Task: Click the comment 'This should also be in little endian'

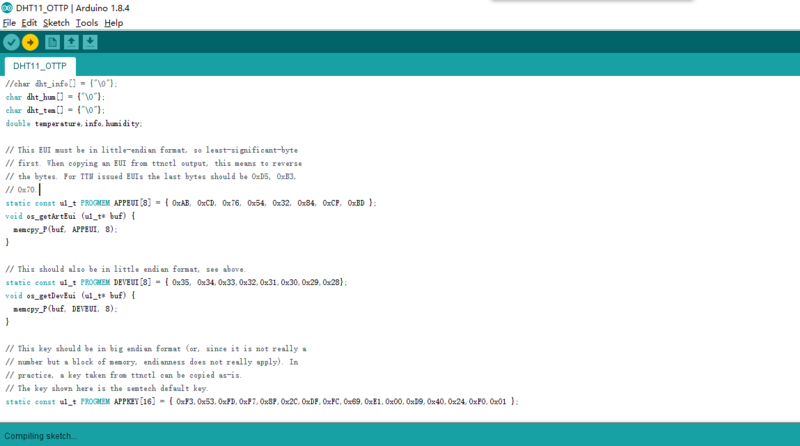Action: coord(126,269)
